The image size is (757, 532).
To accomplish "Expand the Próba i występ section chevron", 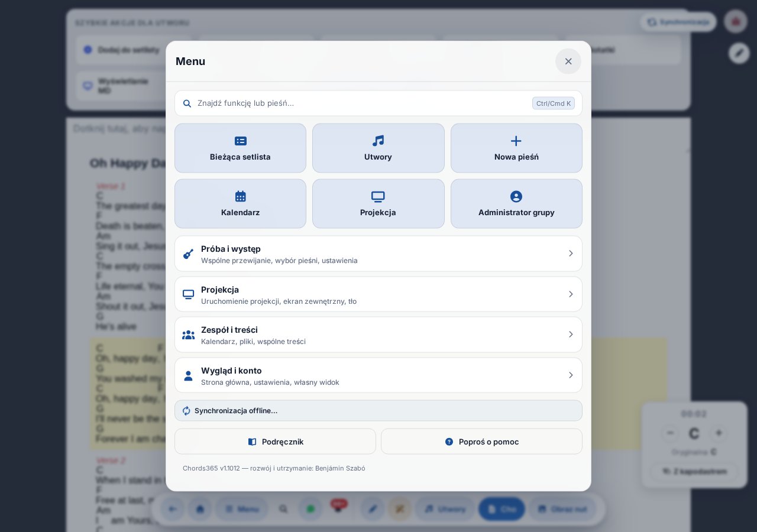I will coord(571,254).
